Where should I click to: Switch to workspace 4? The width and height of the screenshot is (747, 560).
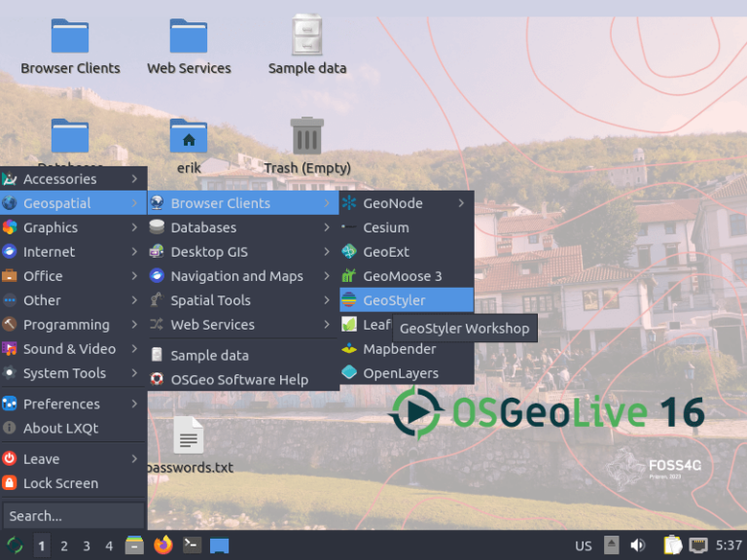[109, 545]
